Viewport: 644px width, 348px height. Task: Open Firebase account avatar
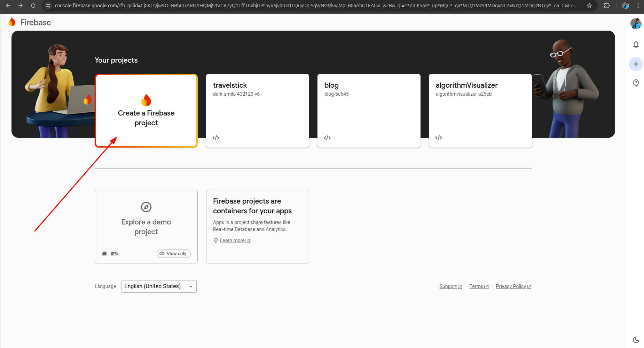pyautogui.click(x=636, y=24)
